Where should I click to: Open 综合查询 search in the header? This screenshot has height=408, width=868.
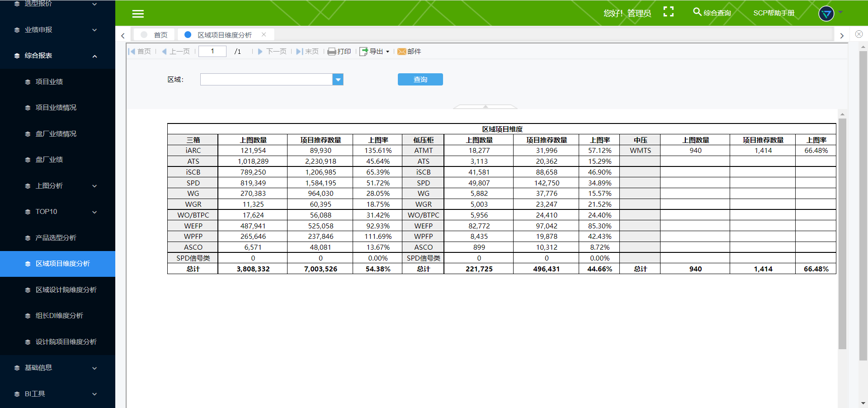point(712,13)
